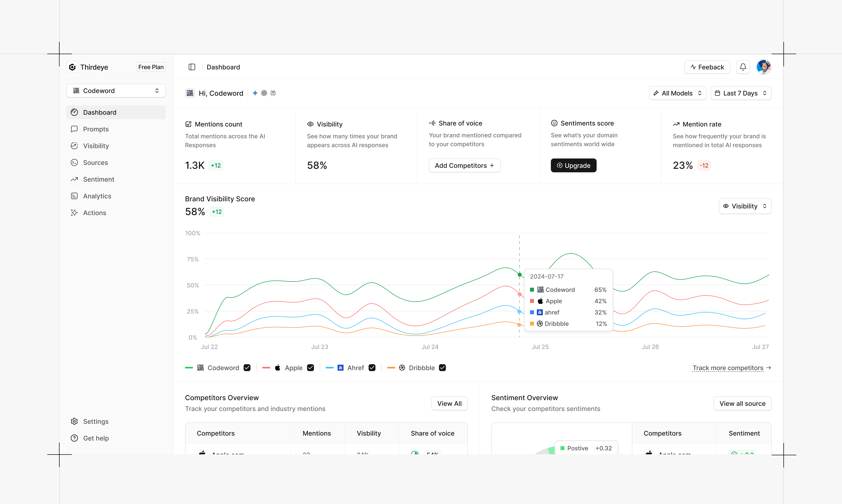
Task: Click the Dribbble icon in chart tooltip
Action: tap(540, 323)
